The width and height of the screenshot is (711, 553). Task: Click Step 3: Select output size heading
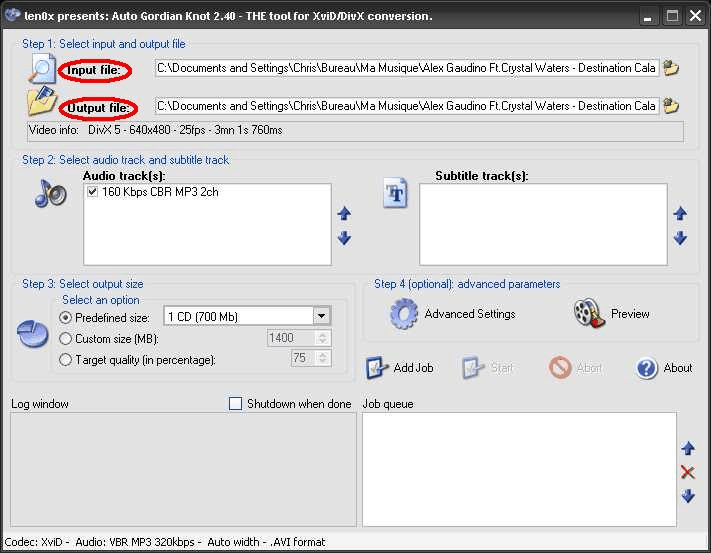[83, 284]
